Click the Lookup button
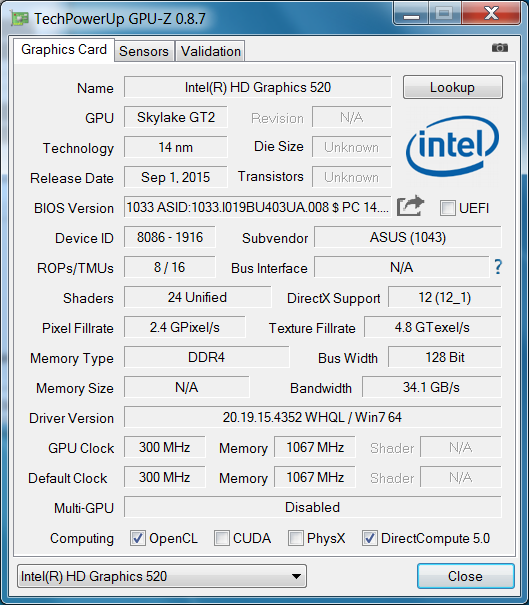 [453, 87]
